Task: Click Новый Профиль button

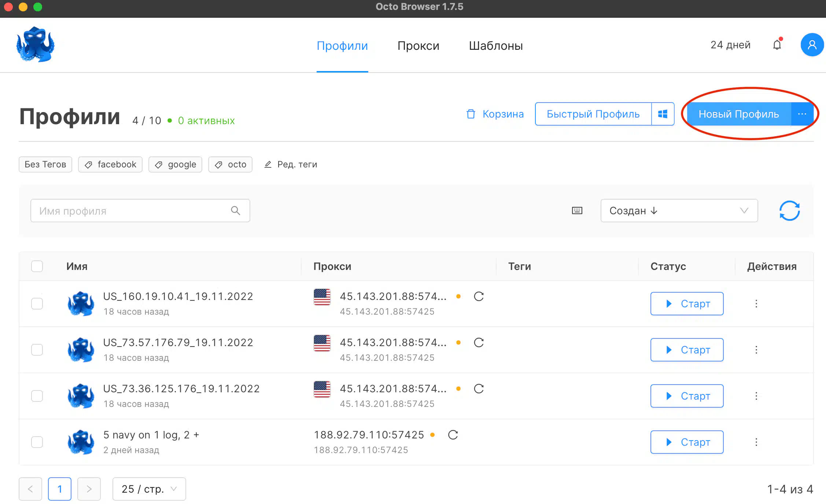Action: [739, 114]
